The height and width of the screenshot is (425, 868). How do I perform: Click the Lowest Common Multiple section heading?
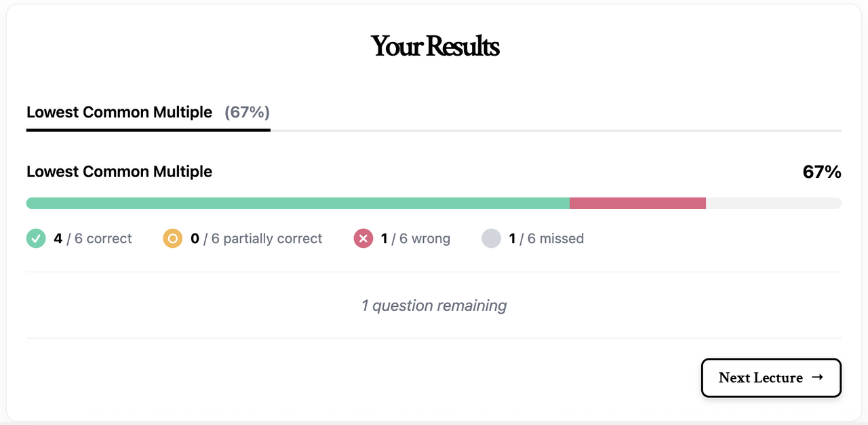pyautogui.click(x=119, y=172)
